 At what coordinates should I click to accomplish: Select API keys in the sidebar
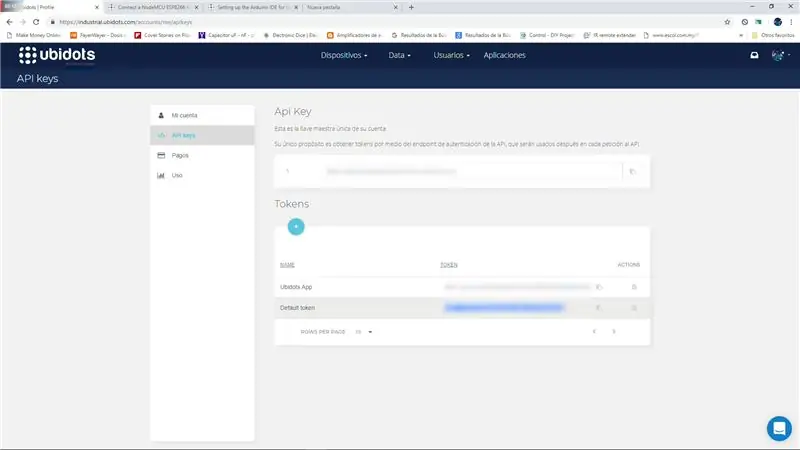click(x=202, y=135)
